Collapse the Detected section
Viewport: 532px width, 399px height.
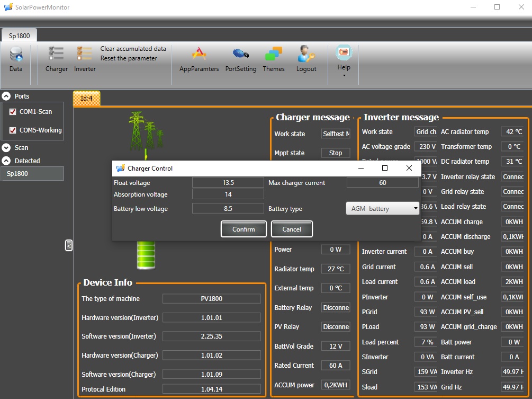(x=6, y=161)
